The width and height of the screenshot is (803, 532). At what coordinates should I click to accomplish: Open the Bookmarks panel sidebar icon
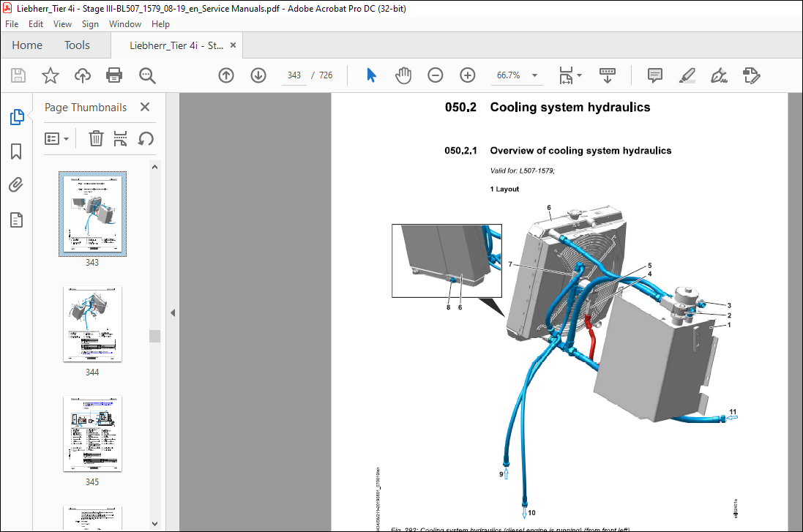(x=16, y=151)
